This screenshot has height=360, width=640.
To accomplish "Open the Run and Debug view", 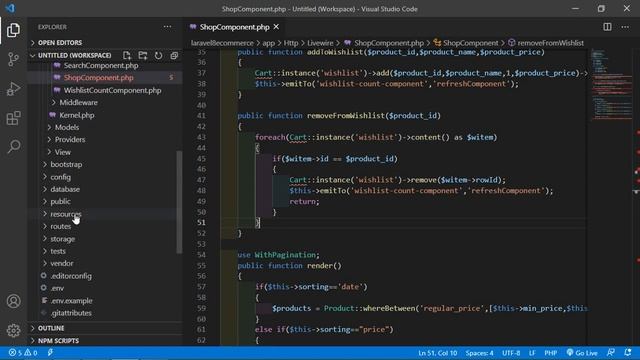I will coord(13,89).
